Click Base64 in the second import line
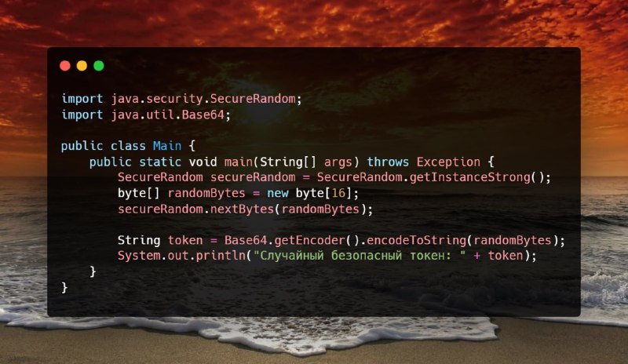 coord(203,115)
